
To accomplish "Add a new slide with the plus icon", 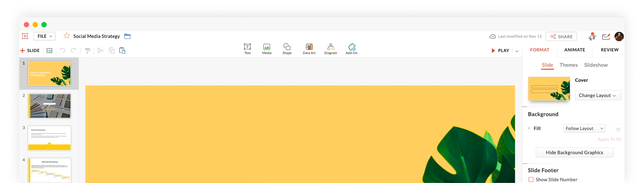I will [x=22, y=51].
